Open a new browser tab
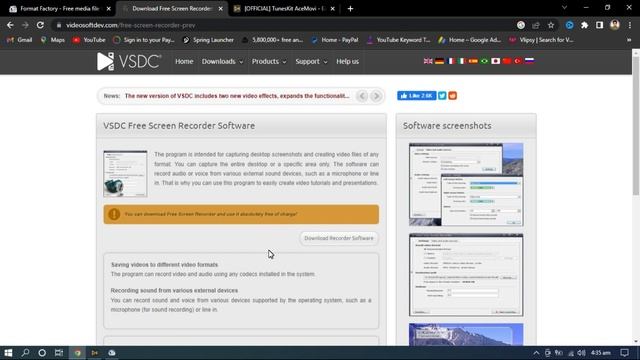Image resolution: width=640 pixels, height=360 pixels. pos(350,9)
